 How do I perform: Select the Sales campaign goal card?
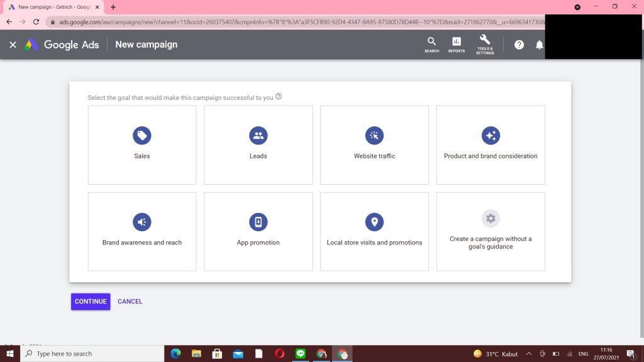(x=142, y=145)
